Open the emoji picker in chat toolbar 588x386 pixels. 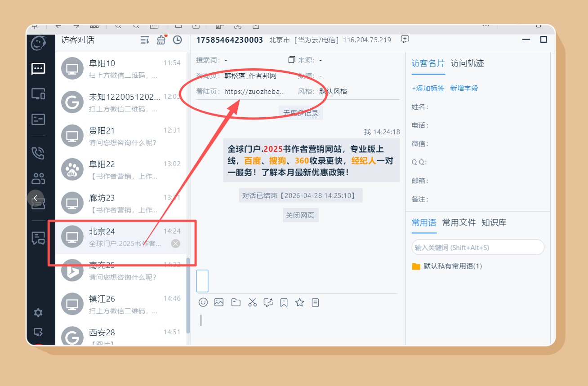[203, 302]
